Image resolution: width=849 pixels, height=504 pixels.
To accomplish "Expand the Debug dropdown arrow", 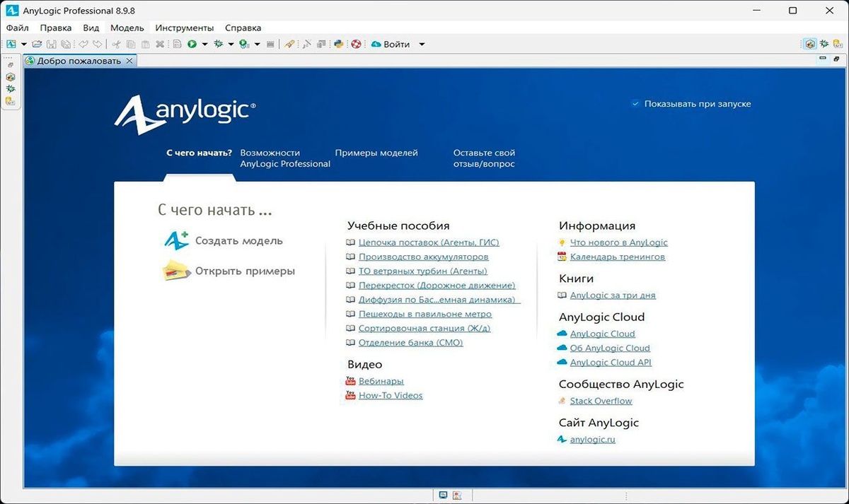I will tap(231, 44).
